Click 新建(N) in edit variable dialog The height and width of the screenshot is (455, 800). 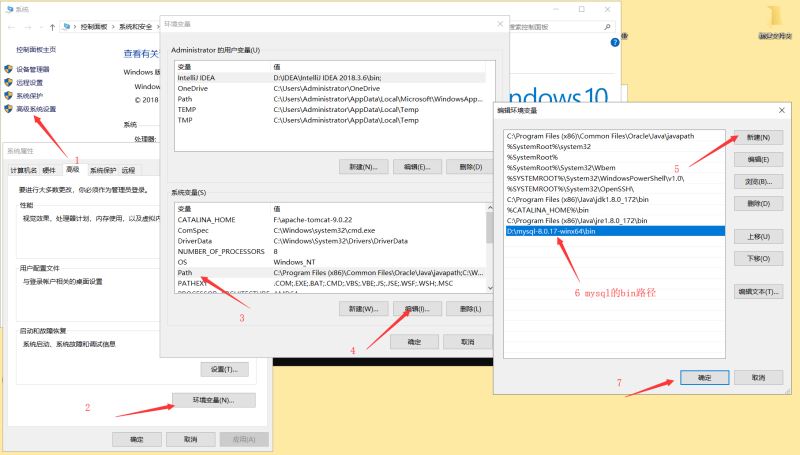click(x=758, y=137)
